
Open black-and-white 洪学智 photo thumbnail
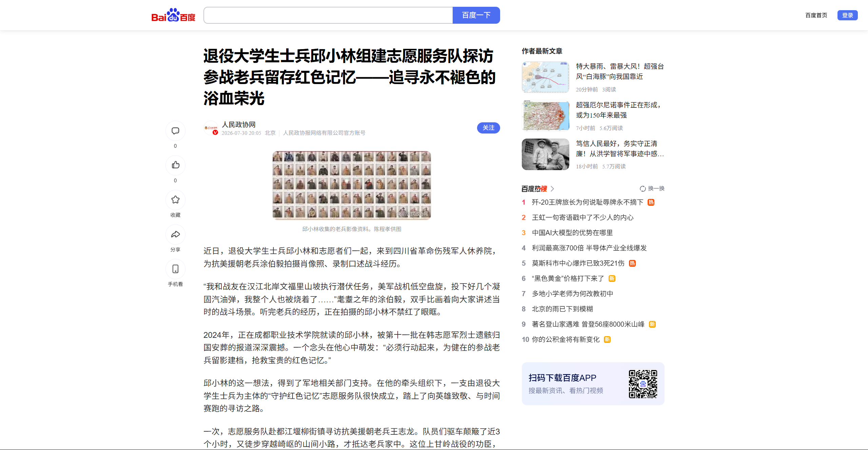(546, 154)
